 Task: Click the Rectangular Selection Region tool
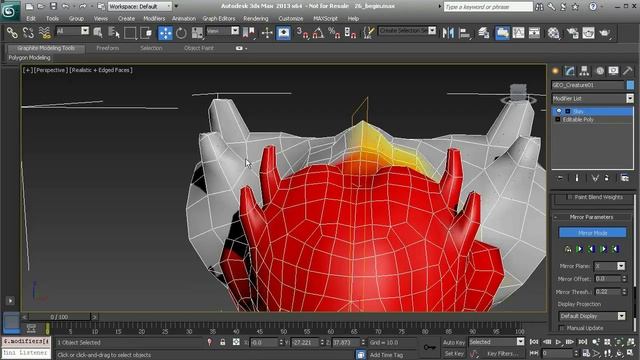(x=130, y=33)
